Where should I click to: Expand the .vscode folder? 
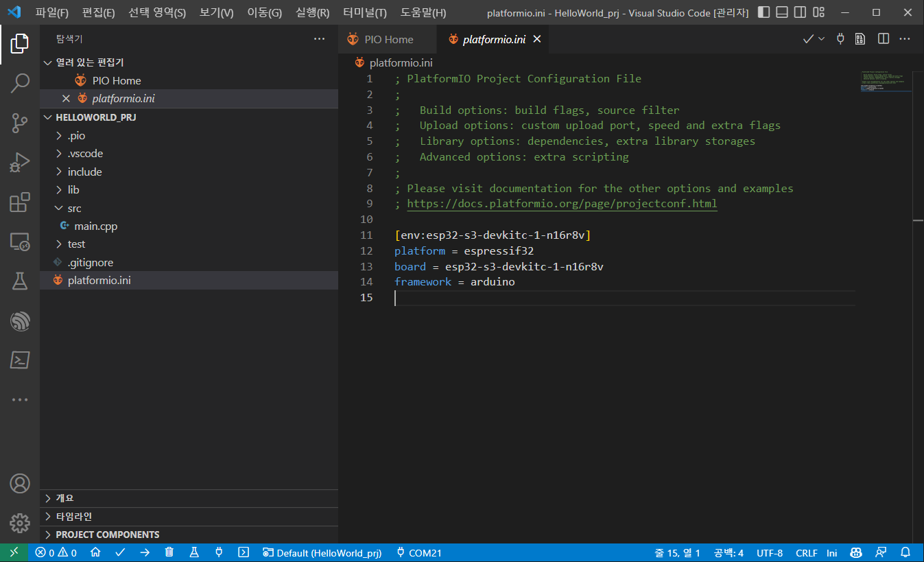point(189,154)
